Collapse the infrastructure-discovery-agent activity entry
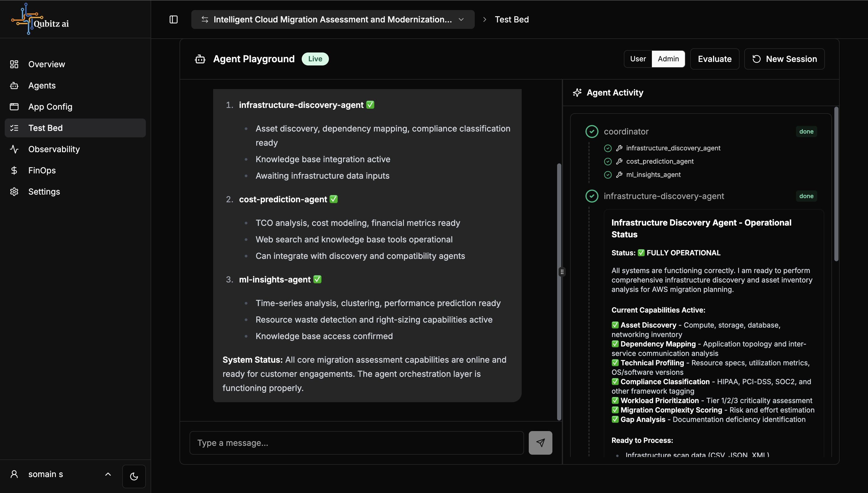Viewport: 868px width, 493px height. coord(663,196)
